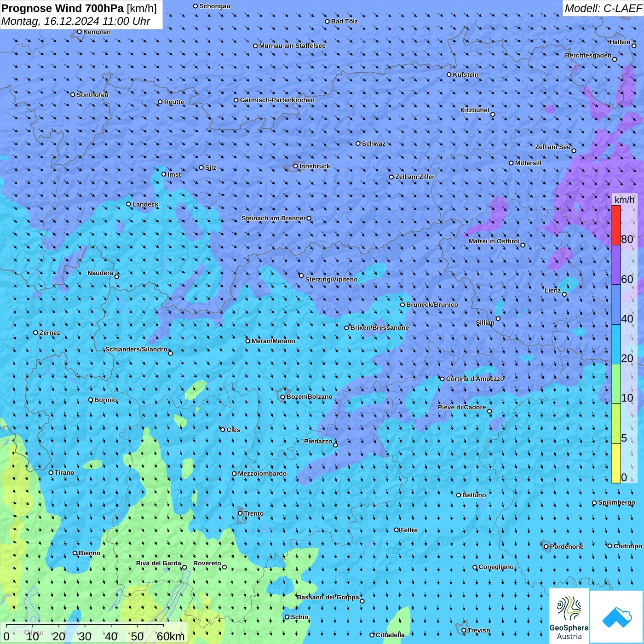
Task: Click the Schwaz marker dot
Action: pos(358,144)
